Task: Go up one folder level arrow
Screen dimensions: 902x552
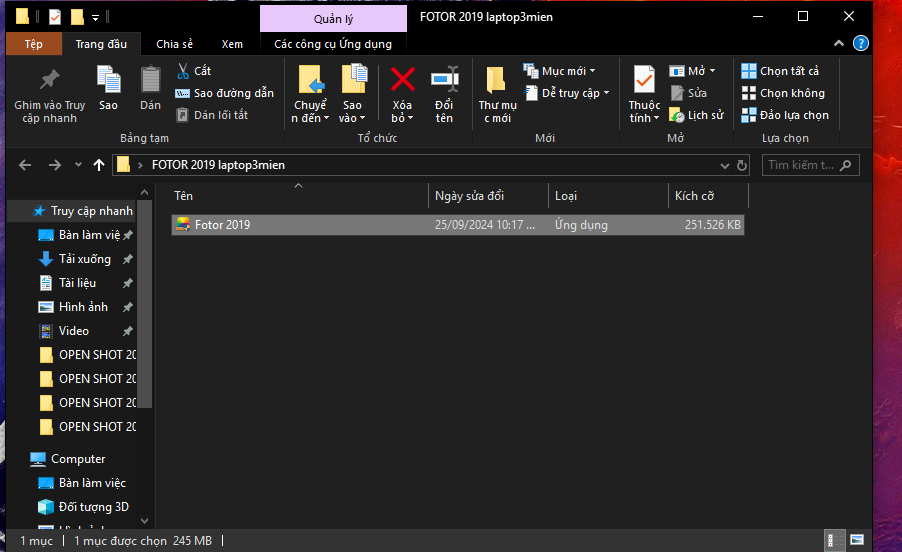Action: (x=99, y=166)
